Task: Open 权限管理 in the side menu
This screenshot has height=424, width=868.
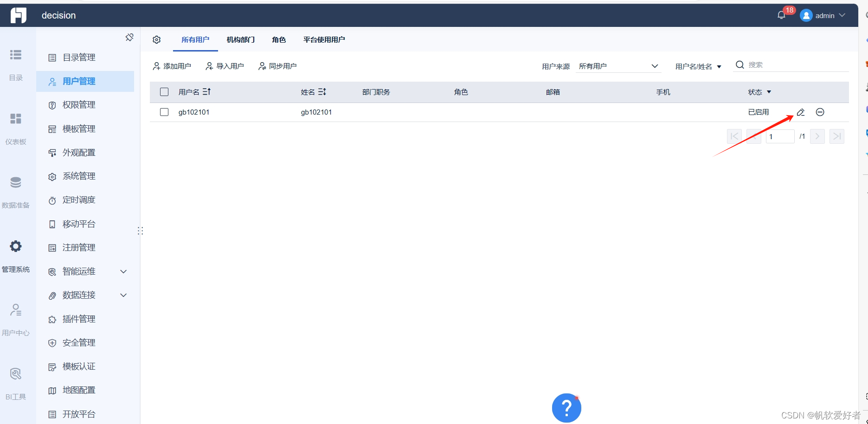Action: [x=85, y=105]
